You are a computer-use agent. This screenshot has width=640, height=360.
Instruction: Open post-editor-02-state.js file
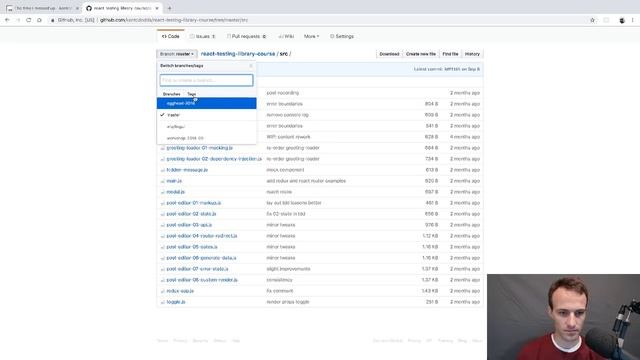(x=191, y=214)
